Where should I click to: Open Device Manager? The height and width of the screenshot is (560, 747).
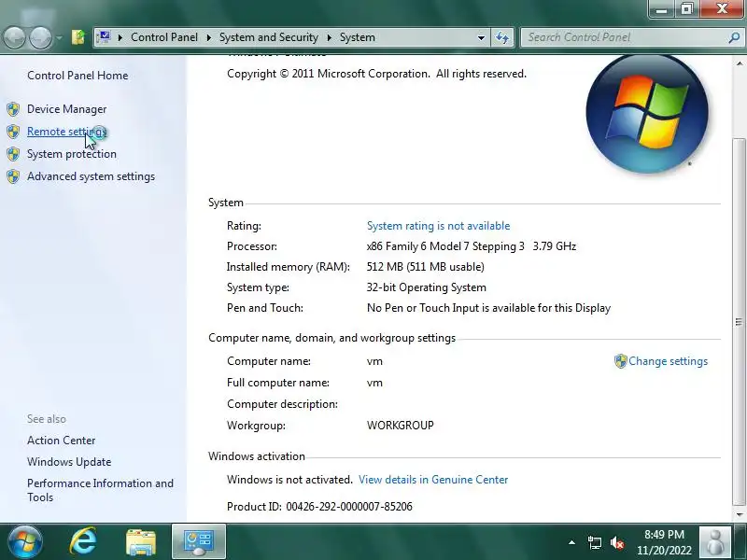point(66,109)
